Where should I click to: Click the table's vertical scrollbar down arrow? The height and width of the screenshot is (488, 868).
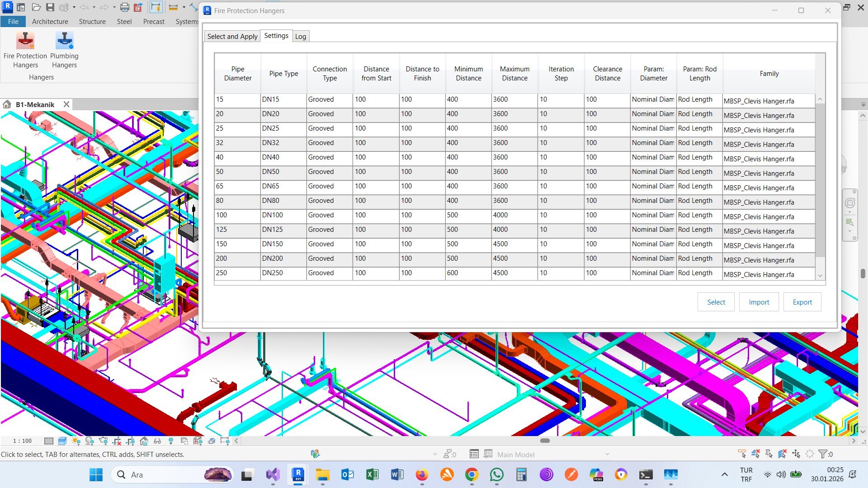pyautogui.click(x=819, y=275)
